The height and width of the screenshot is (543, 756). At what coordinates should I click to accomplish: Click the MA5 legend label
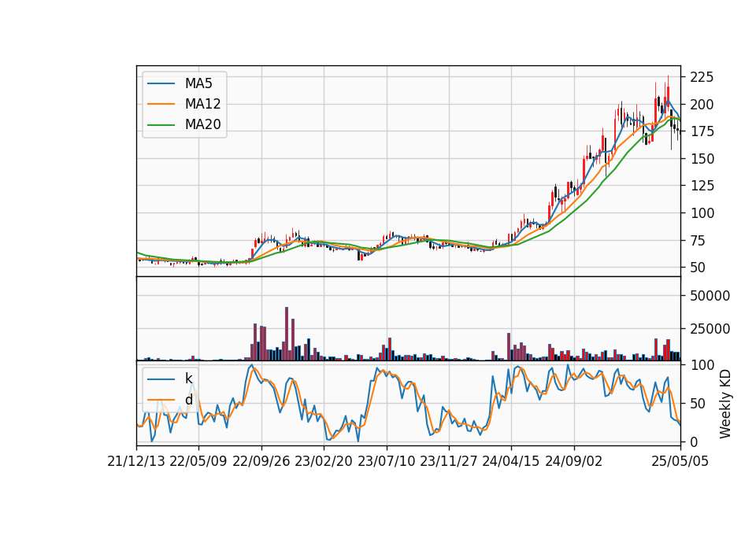(x=198, y=83)
